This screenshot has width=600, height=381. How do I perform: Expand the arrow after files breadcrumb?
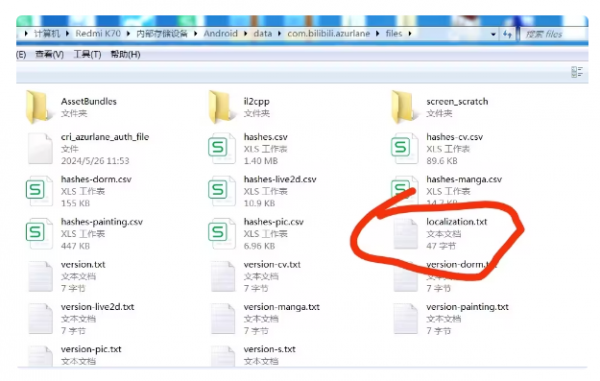(410, 34)
